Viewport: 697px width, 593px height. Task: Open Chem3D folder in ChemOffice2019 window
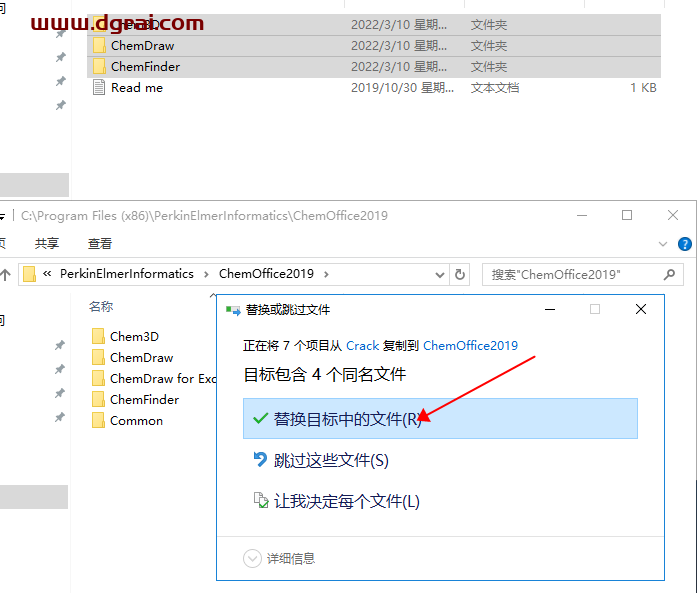click(134, 337)
